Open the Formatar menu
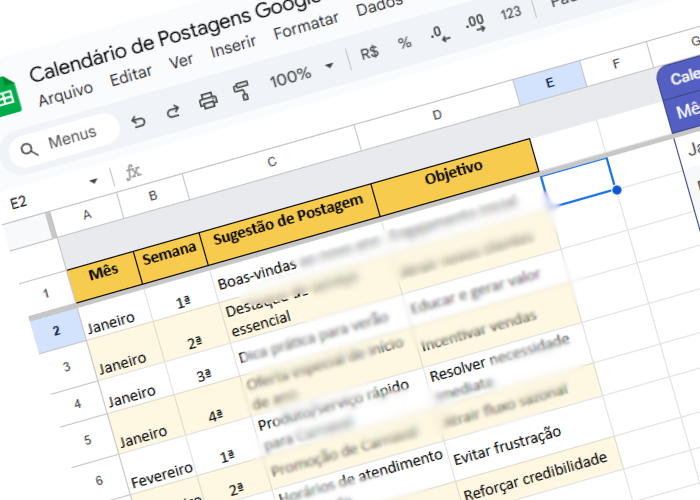This screenshot has width=700, height=500. (x=306, y=26)
